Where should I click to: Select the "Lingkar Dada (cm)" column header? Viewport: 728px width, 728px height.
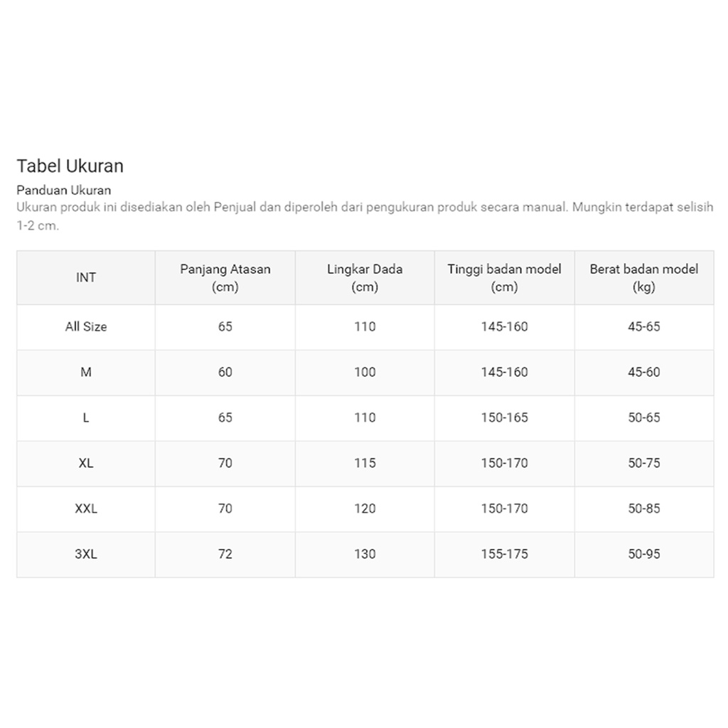coord(365,278)
